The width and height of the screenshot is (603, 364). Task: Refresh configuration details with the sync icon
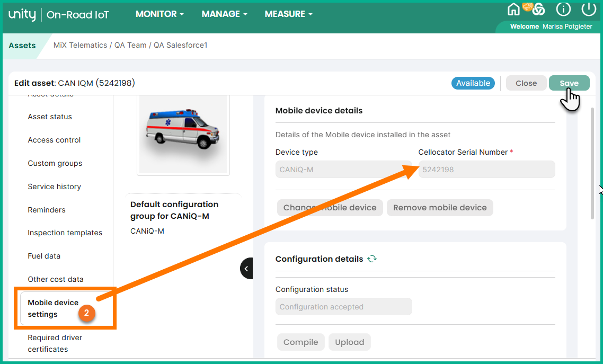tap(372, 259)
